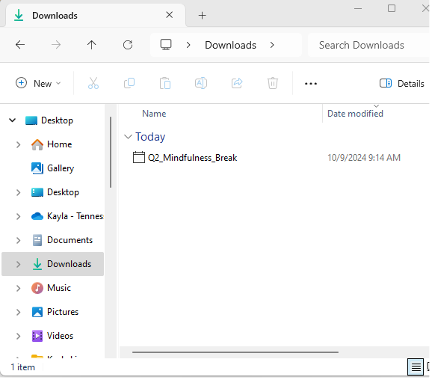
Task: Collapse the Today group
Action: tap(128, 137)
